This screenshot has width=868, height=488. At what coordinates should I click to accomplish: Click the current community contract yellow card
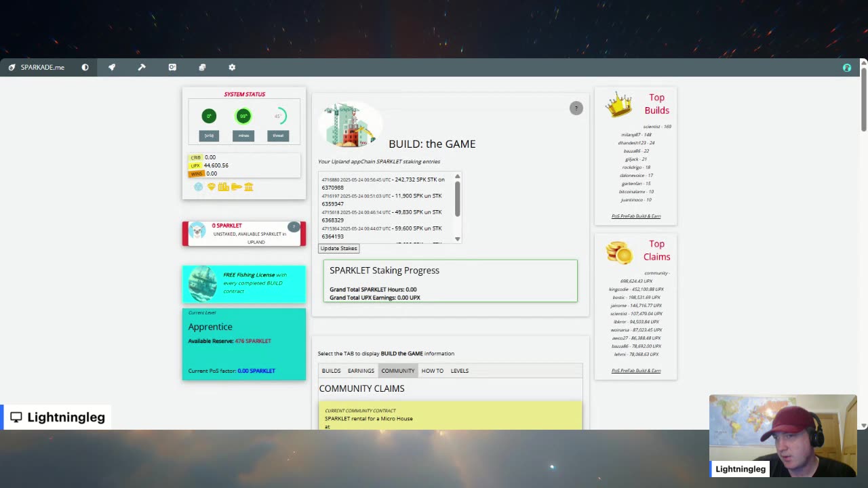[450, 415]
